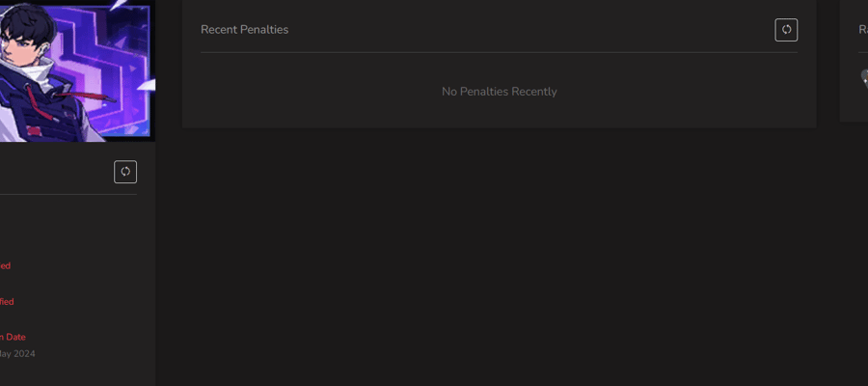Click the red label ending in 'fied'
This screenshot has width=868, height=386.
point(7,302)
